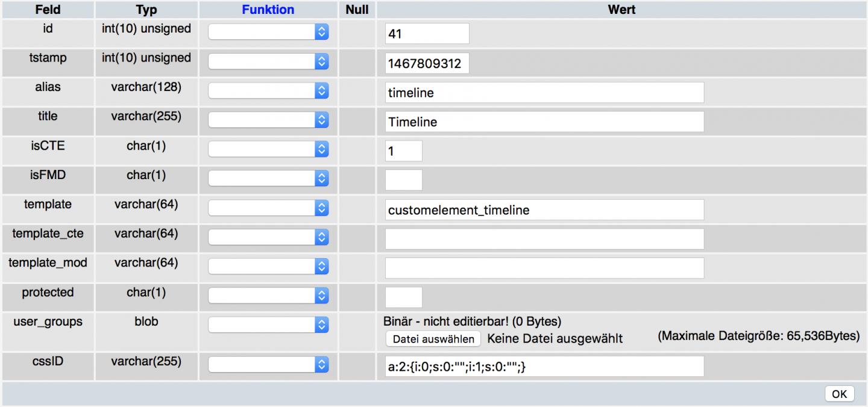Click the id value field containing 41

(x=427, y=34)
